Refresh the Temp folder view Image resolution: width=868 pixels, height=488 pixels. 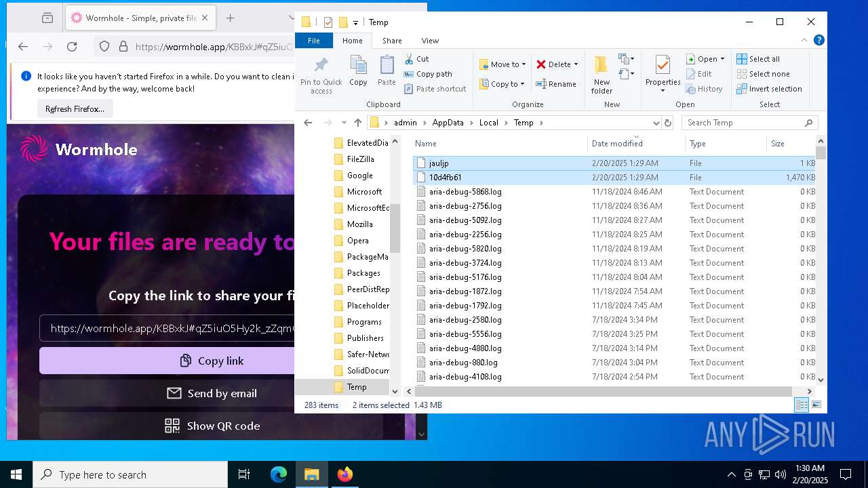(x=668, y=123)
